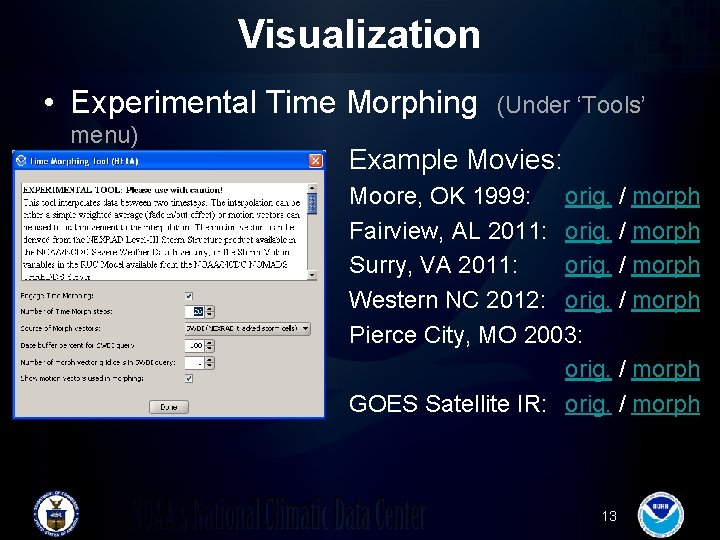Click the NOAA logo at bottom right
This screenshot has width=720, height=540.
click(661, 515)
